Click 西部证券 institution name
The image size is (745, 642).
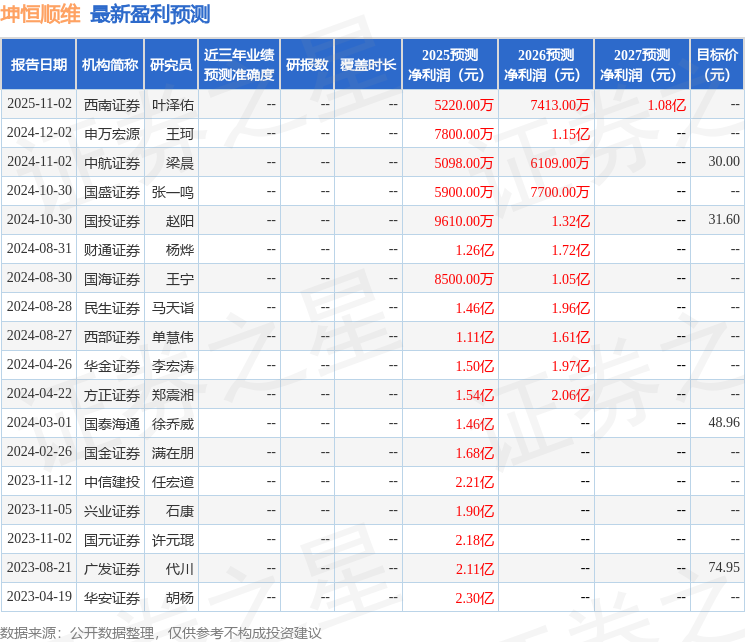tap(112, 337)
